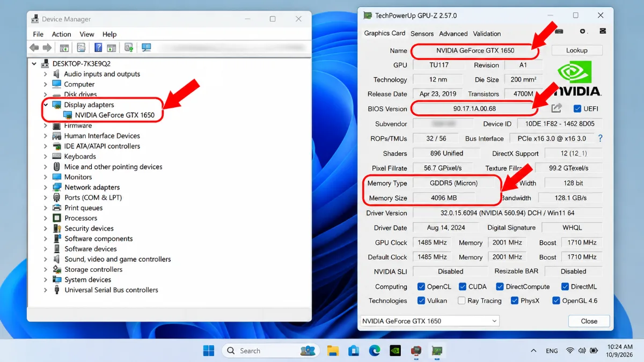Open the Action menu in Device Manager
The image size is (644, 362).
(x=62, y=34)
